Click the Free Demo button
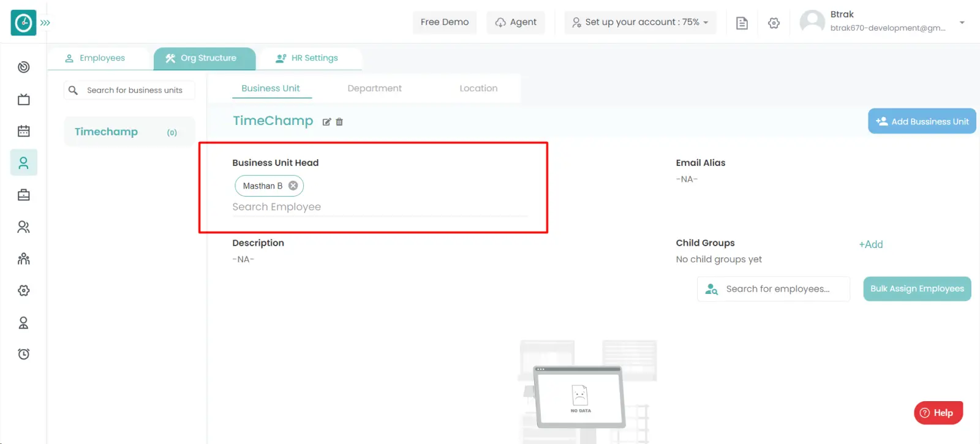The height and width of the screenshot is (444, 980). coord(445,22)
